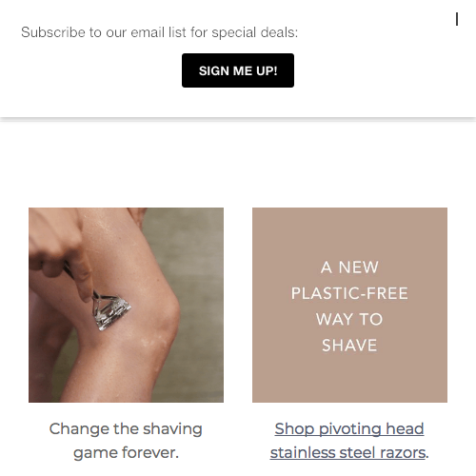Click the word 'Shop' in razor link
The width and height of the screenshot is (476, 476).
(x=295, y=429)
